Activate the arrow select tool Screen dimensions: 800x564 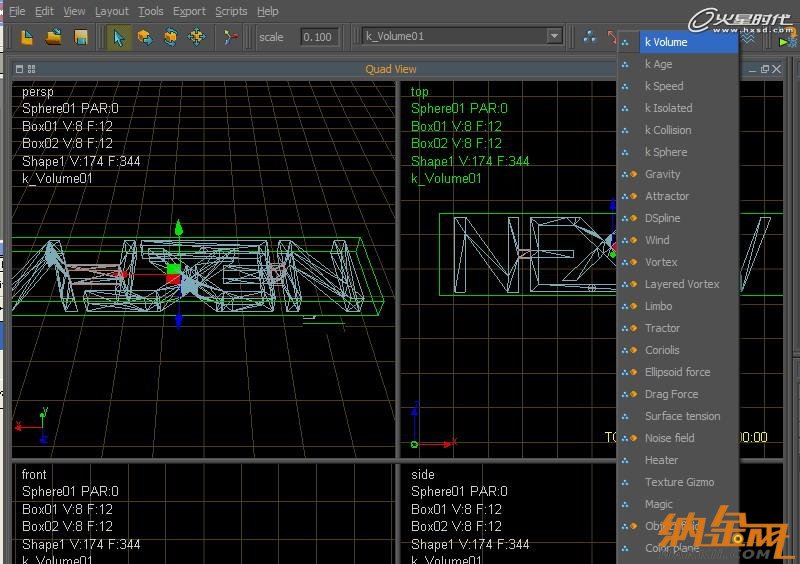coord(119,37)
